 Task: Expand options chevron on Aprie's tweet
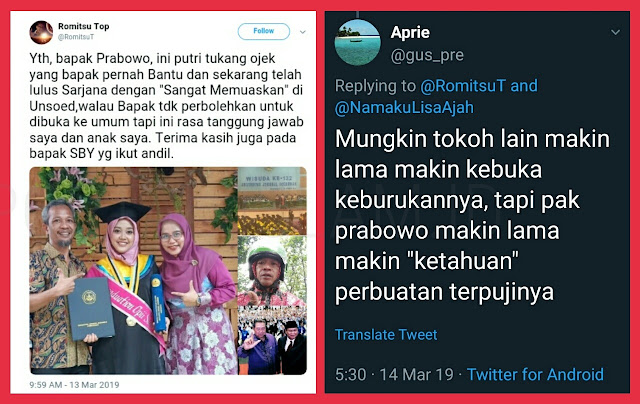click(616, 32)
